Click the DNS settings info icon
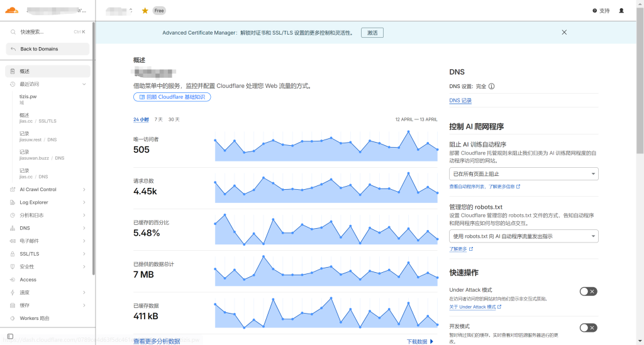The width and height of the screenshot is (644, 345). [492, 86]
